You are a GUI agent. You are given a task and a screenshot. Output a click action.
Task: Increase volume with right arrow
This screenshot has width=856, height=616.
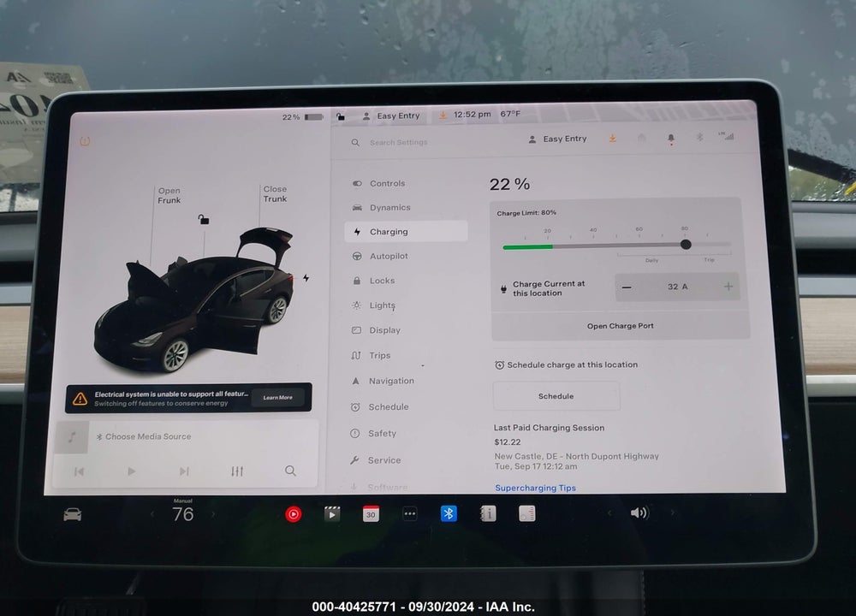pos(673,512)
